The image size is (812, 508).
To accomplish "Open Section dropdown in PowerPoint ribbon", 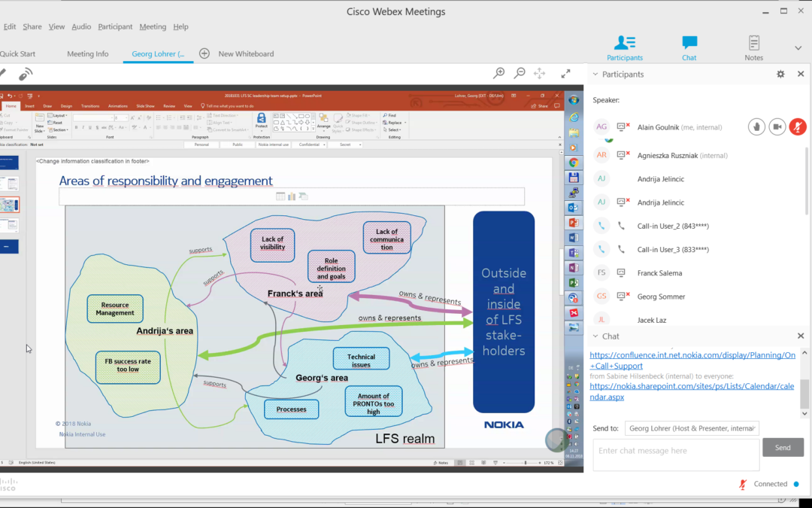I will pos(58,129).
